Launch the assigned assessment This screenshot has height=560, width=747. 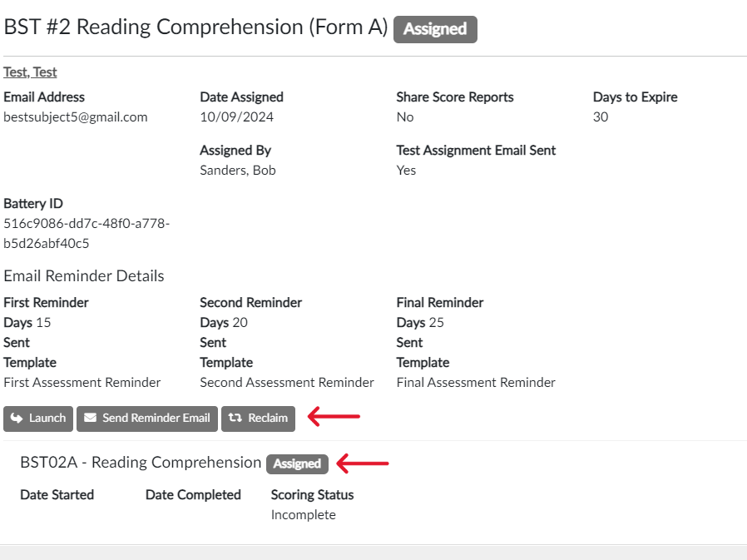pos(38,419)
